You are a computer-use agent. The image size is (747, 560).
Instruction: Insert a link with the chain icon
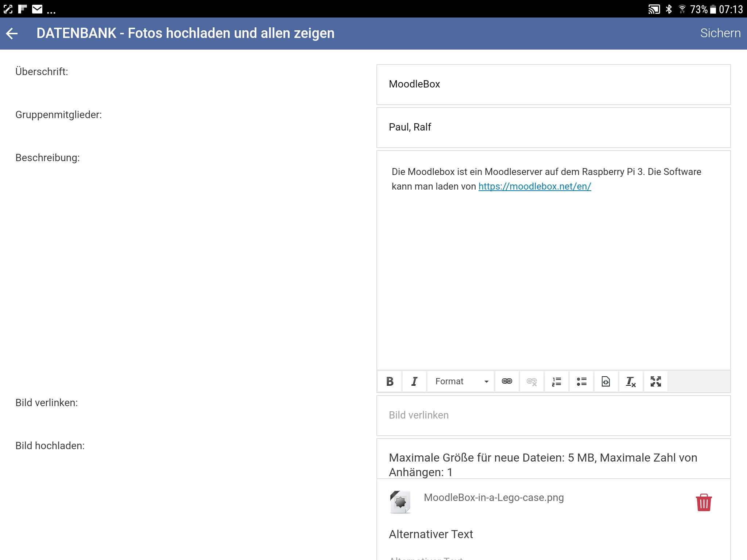pos(507,381)
